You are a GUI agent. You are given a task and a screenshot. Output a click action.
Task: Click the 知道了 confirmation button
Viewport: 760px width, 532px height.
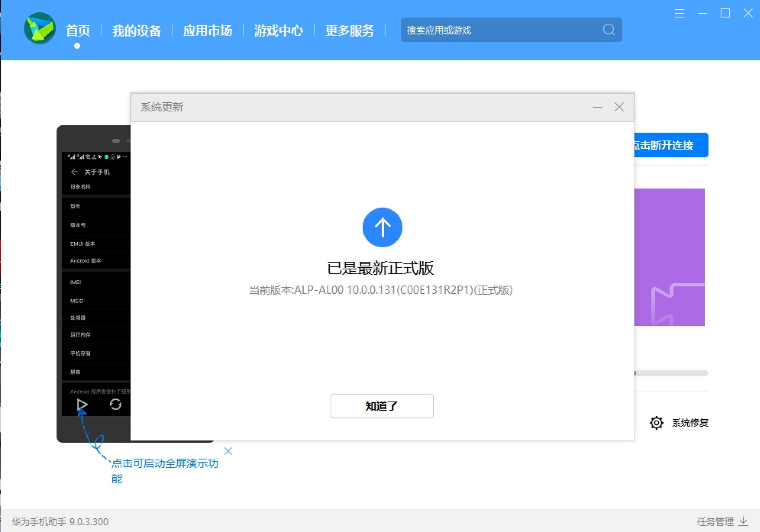382,406
